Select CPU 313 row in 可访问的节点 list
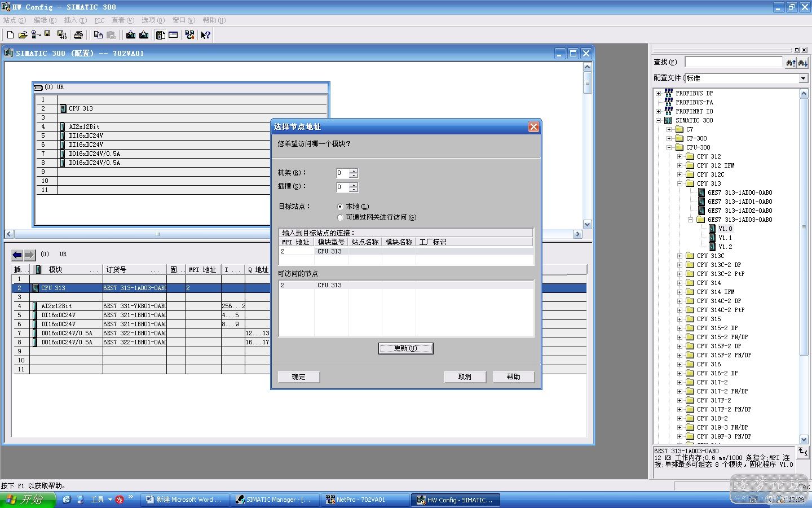812x508 pixels. coord(406,285)
